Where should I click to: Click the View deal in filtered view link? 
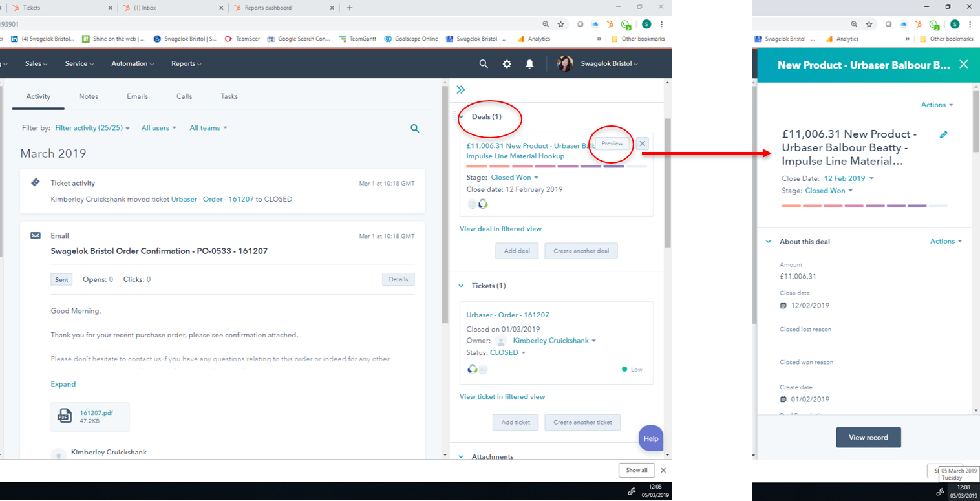pos(500,229)
